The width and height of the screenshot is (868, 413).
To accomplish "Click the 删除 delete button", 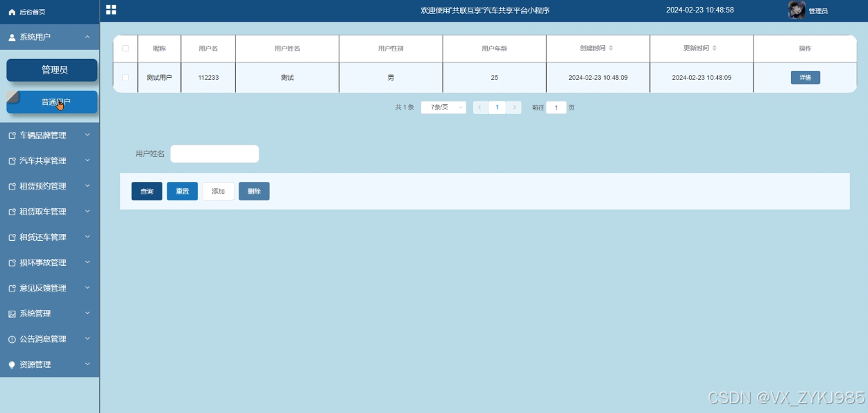I will (x=254, y=191).
